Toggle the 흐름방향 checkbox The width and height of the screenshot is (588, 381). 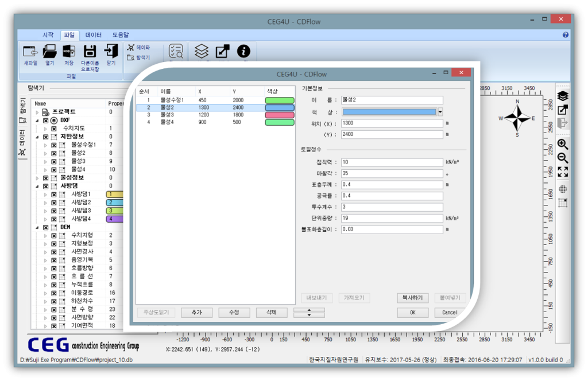[54, 269]
